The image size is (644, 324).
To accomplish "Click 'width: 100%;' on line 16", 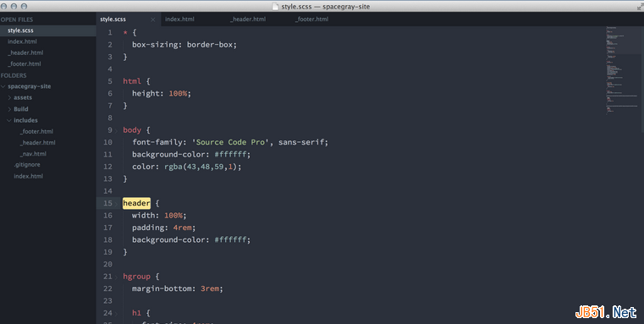I will (x=159, y=216).
